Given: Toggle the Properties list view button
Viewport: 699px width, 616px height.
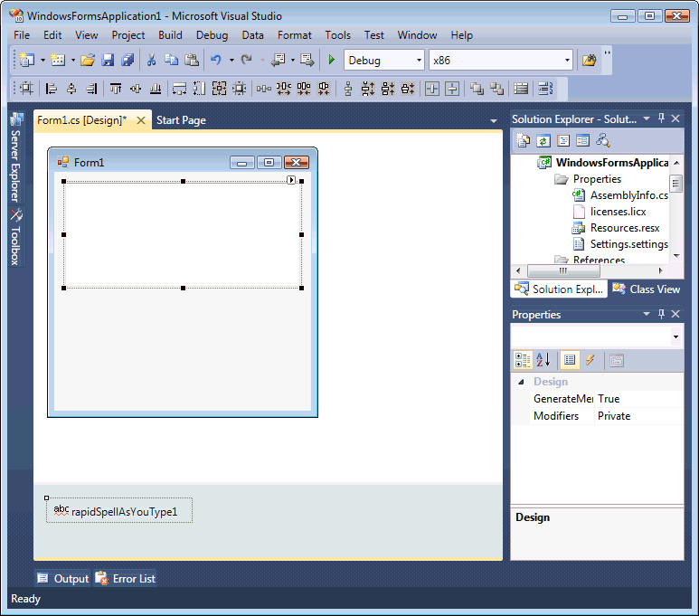Looking at the screenshot, I should click(570, 360).
